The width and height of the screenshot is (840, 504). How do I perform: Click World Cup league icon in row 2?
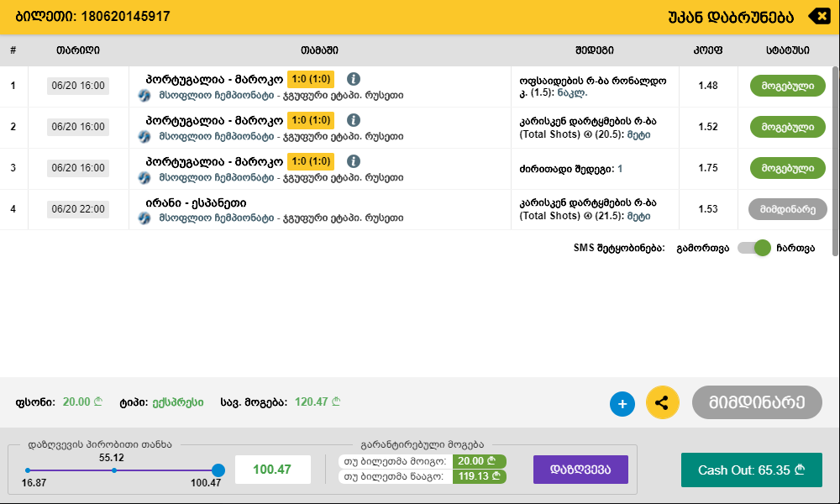pos(144,137)
